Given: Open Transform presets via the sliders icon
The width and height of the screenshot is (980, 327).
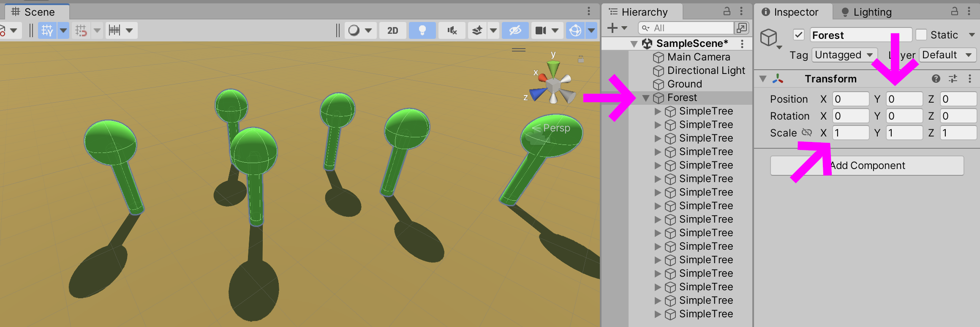Looking at the screenshot, I should point(953,79).
